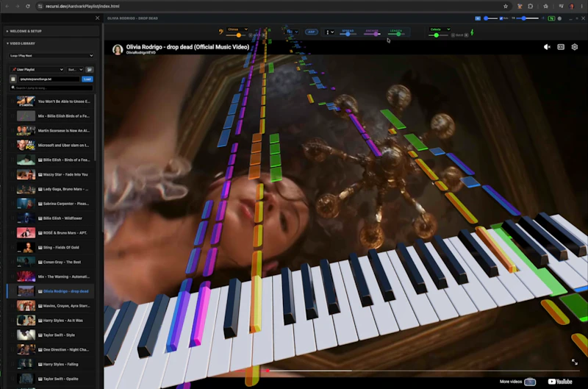Toggle captions on the YouTube player

(x=561, y=47)
